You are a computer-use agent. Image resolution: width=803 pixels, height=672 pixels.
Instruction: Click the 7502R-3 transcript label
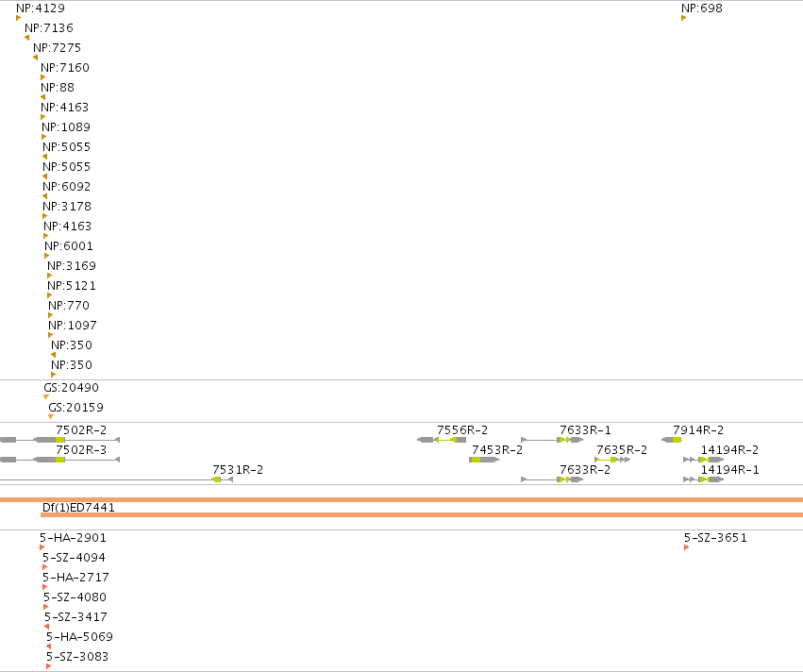(81, 449)
